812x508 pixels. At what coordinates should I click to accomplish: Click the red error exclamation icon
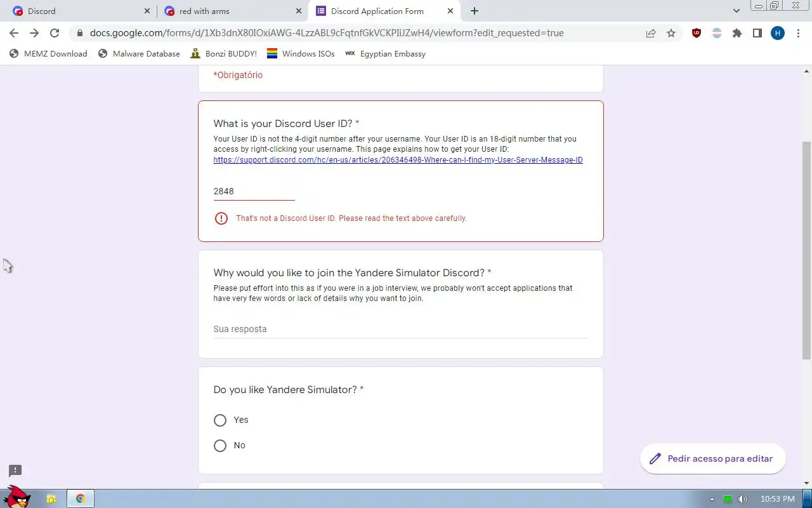click(221, 218)
